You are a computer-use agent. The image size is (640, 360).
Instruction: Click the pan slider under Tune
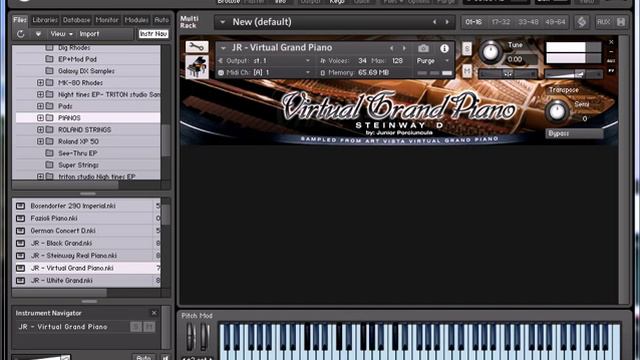pos(508,74)
